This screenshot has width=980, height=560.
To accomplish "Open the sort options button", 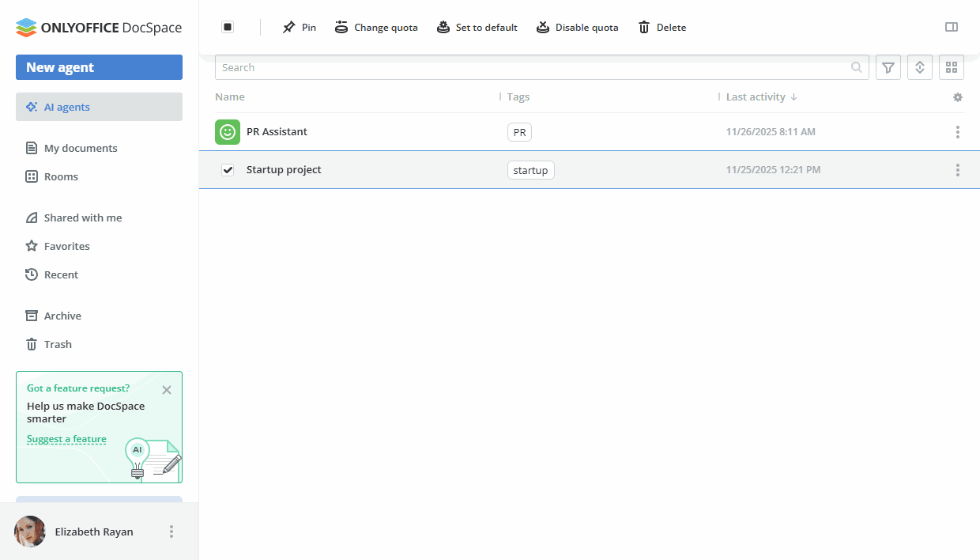I will point(920,67).
